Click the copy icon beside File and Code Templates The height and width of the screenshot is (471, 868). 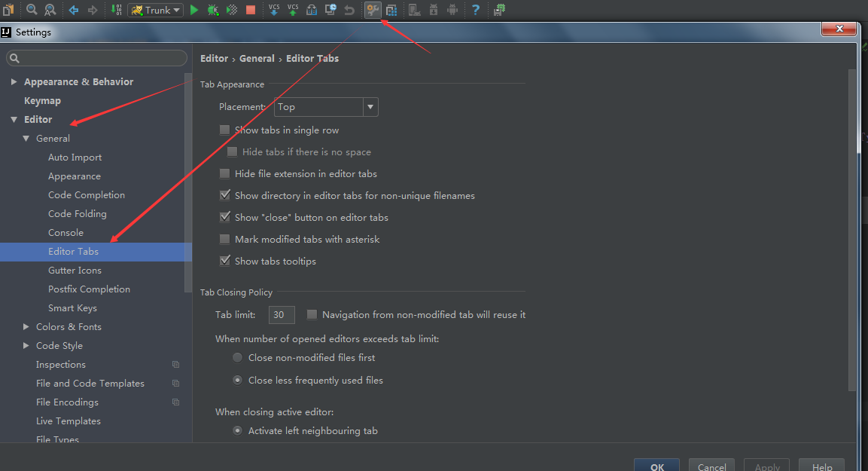point(175,384)
